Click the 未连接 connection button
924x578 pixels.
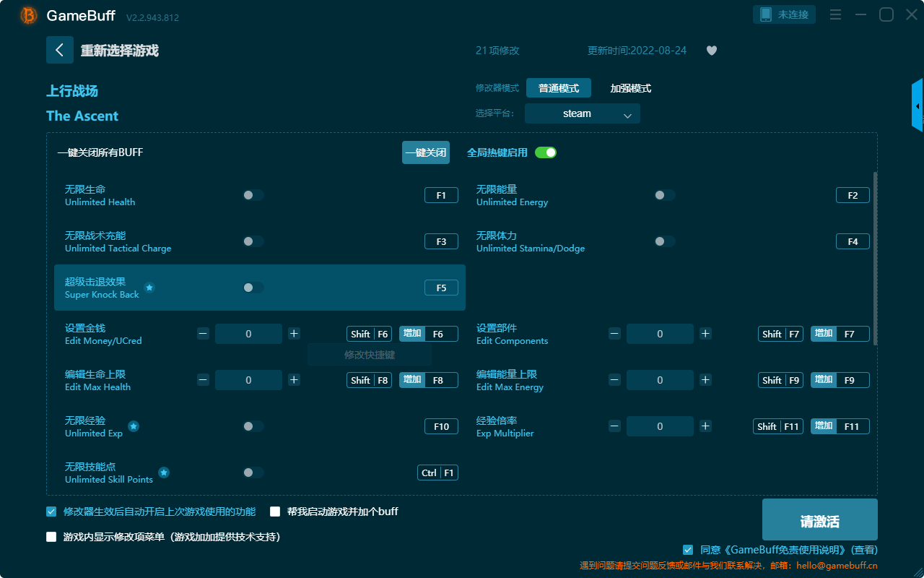(x=785, y=14)
